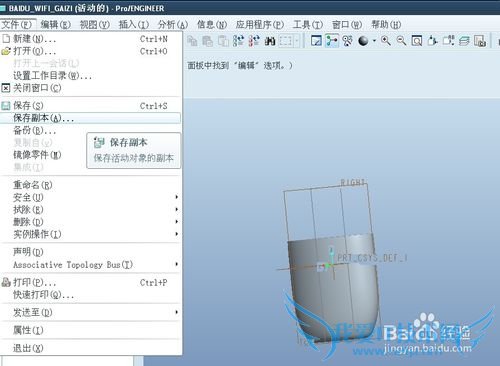Select 属性(I) menu entry
Viewport: 500px width, 366px height.
(91, 330)
